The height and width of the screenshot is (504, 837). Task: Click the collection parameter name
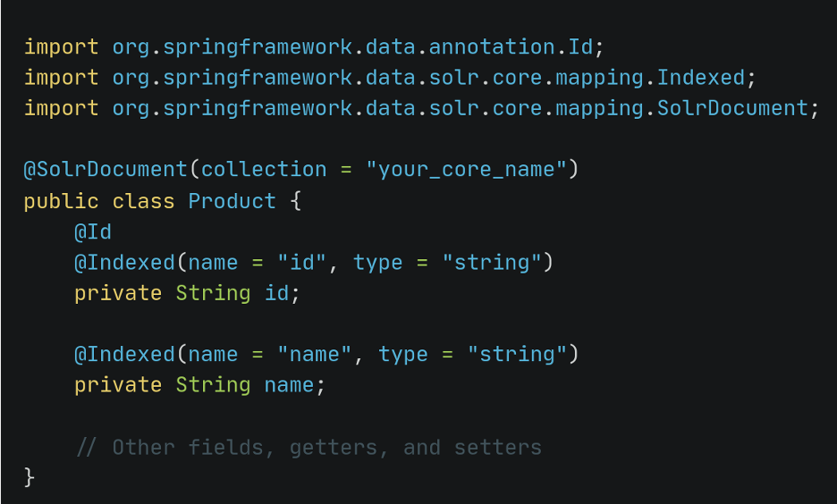[x=264, y=170]
